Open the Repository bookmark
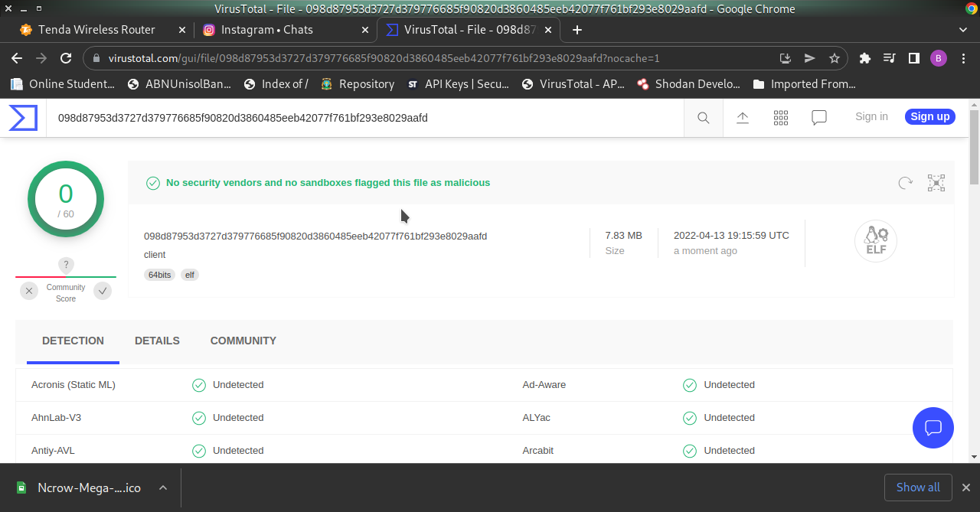Screen dimensions: 980x512 pos(357,84)
